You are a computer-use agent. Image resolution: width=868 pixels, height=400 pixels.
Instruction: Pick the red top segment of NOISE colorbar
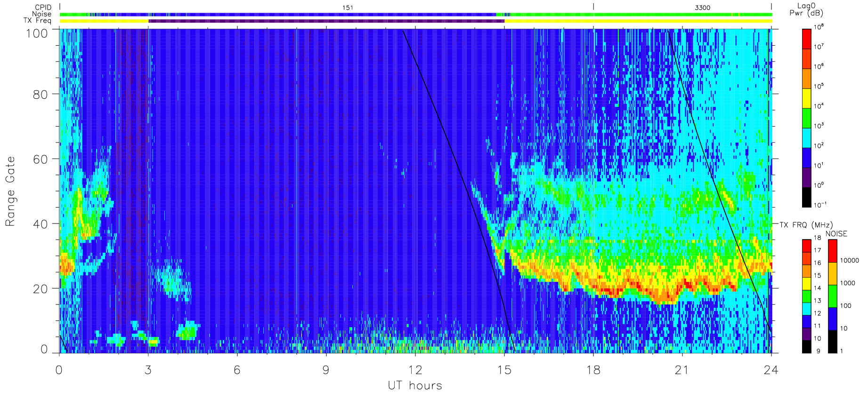pos(833,251)
